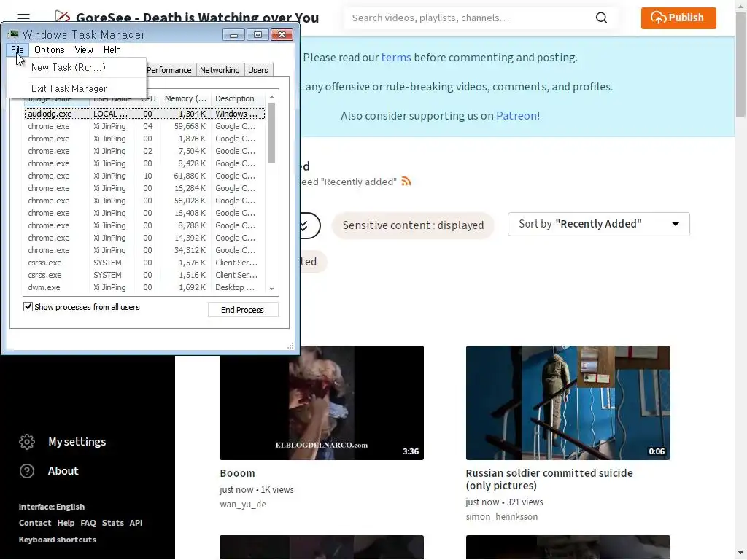
Task: Switch to the Users tab
Action: coord(258,70)
